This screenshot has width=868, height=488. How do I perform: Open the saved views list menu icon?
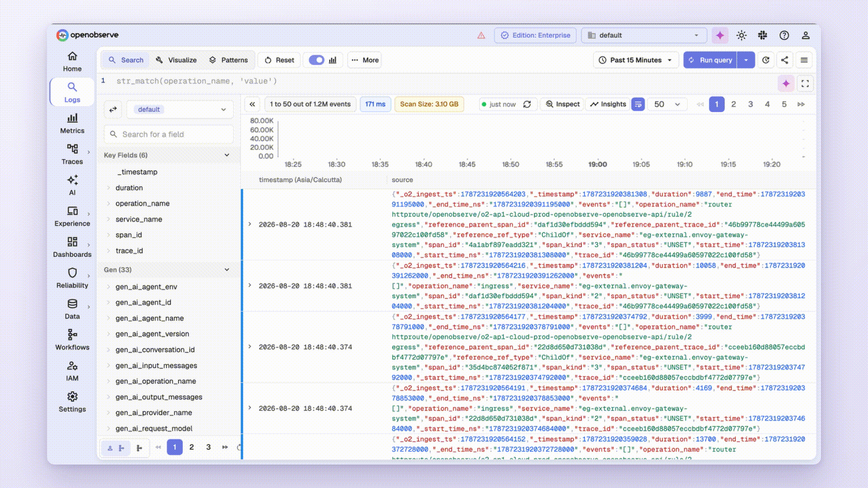click(804, 60)
